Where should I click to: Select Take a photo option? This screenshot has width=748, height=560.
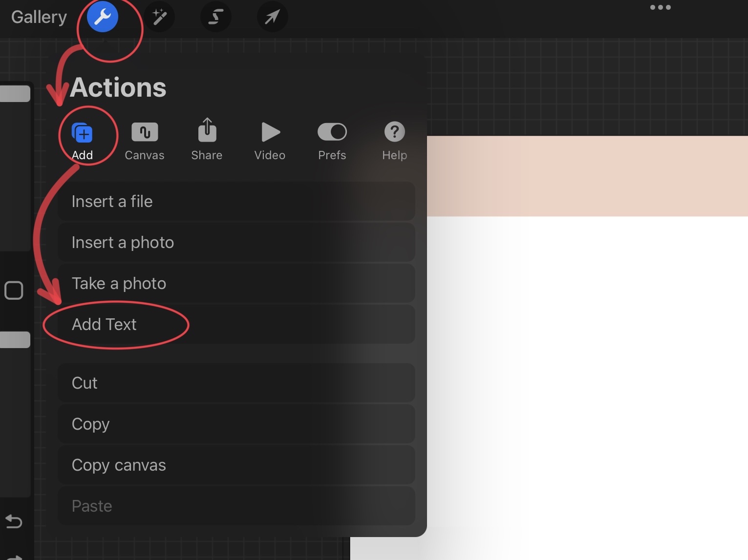236,284
